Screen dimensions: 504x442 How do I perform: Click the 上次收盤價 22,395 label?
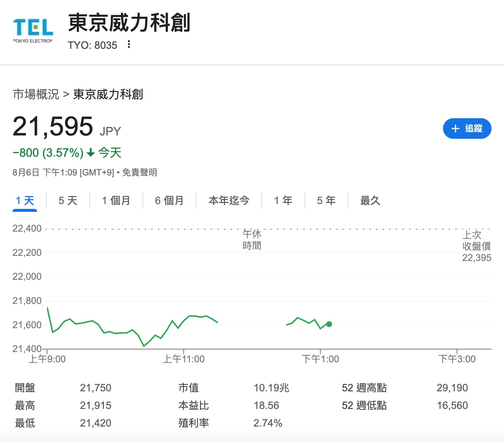coord(476,246)
